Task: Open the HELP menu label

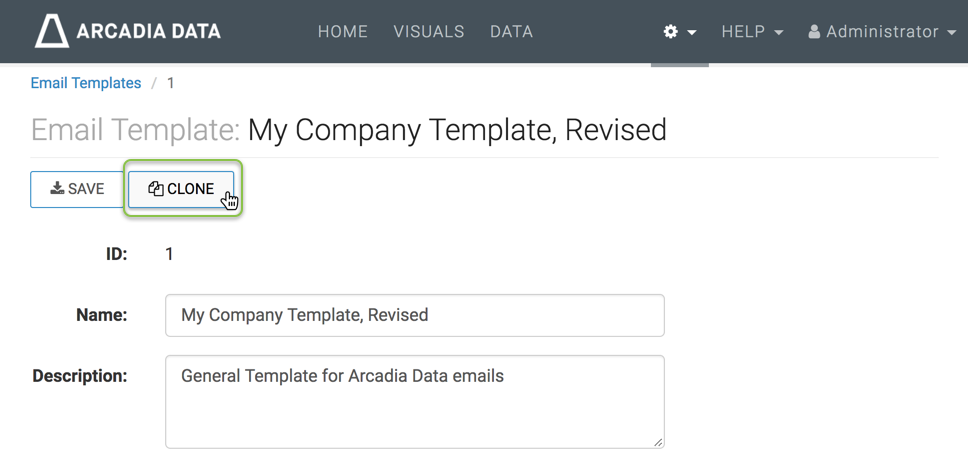Action: tap(743, 32)
